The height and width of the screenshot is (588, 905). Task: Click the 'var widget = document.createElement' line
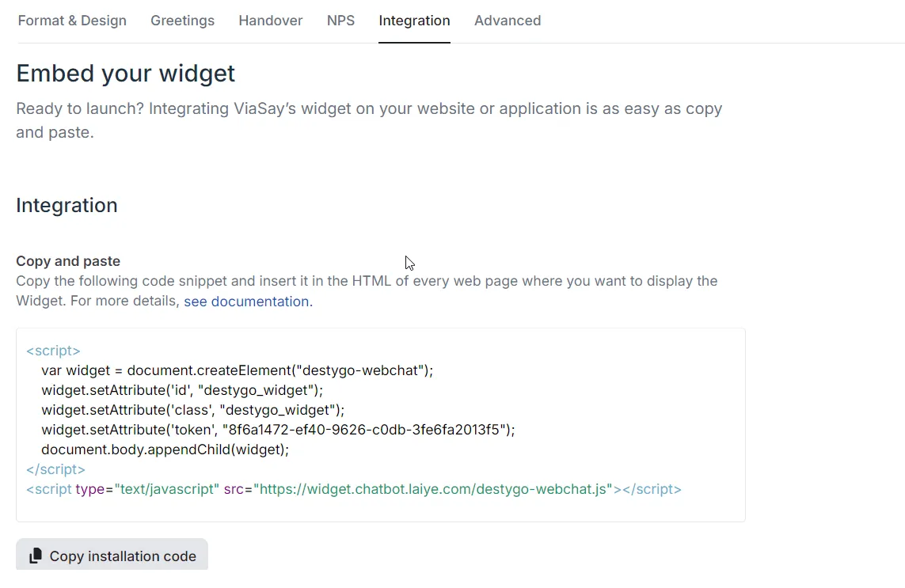(238, 370)
